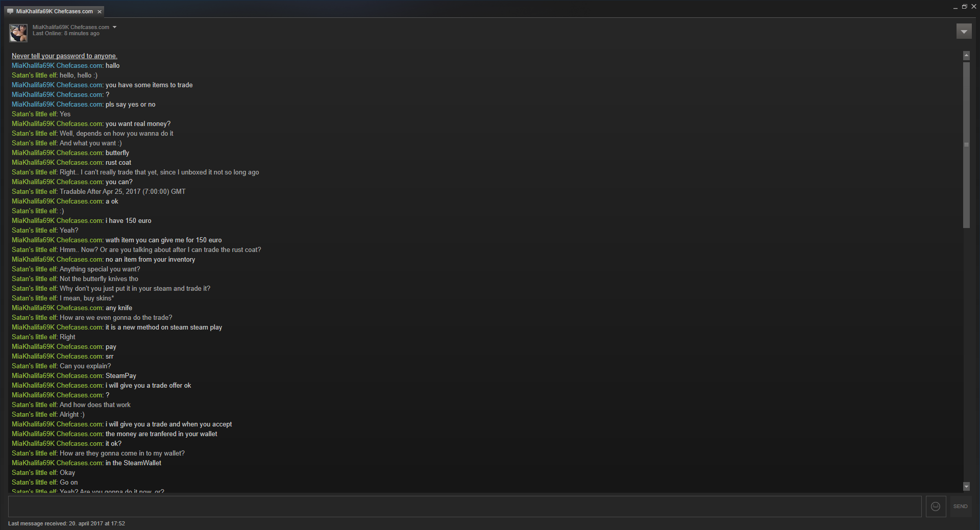Click the MiaKhalifa69K Chefcases.com name in the header
The height and width of the screenshot is (530, 980).
click(x=71, y=27)
